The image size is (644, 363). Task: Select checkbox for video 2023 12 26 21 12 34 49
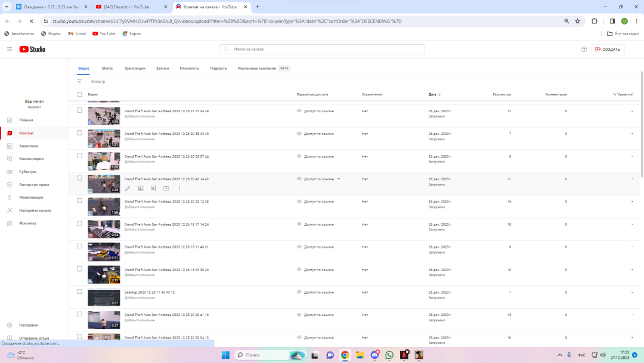pyautogui.click(x=79, y=110)
